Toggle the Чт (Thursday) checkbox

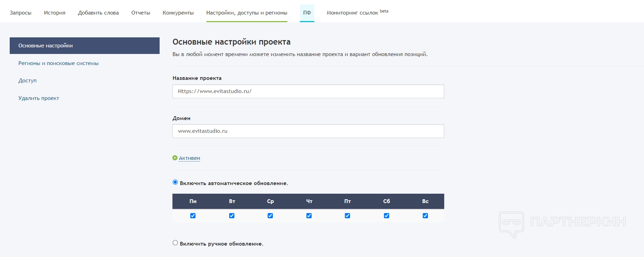coord(309,216)
